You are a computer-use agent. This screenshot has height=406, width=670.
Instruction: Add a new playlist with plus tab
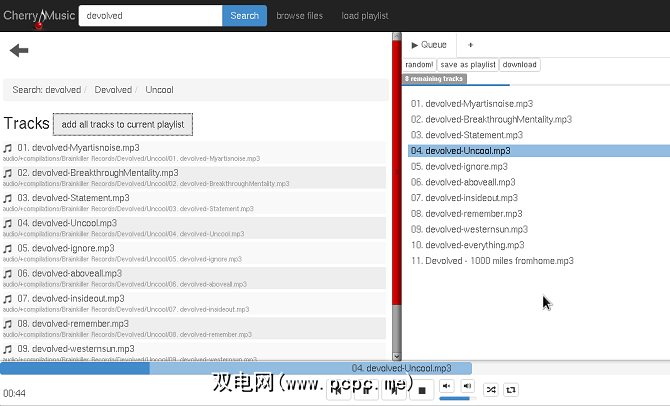click(x=471, y=45)
